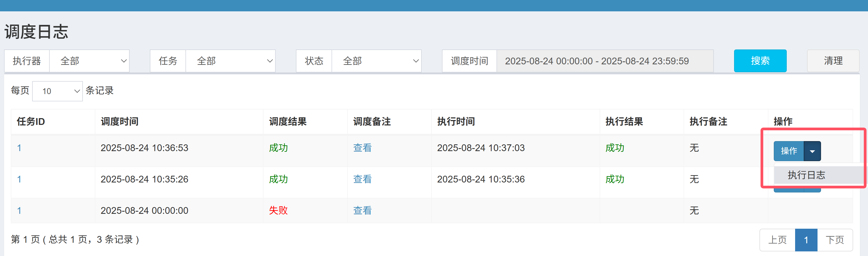Click task ID 1 in 00:00:00 row
This screenshot has width=868, height=256.
point(19,211)
